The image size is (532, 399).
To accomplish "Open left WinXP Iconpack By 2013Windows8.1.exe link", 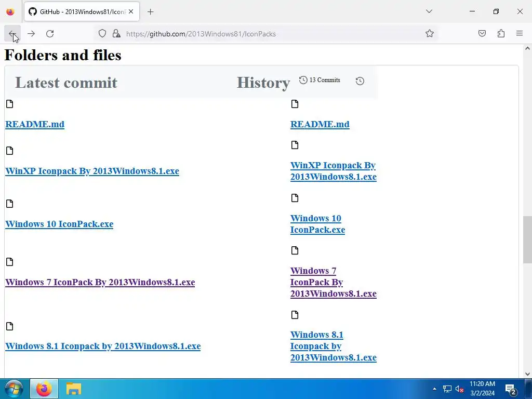I will [x=92, y=171].
